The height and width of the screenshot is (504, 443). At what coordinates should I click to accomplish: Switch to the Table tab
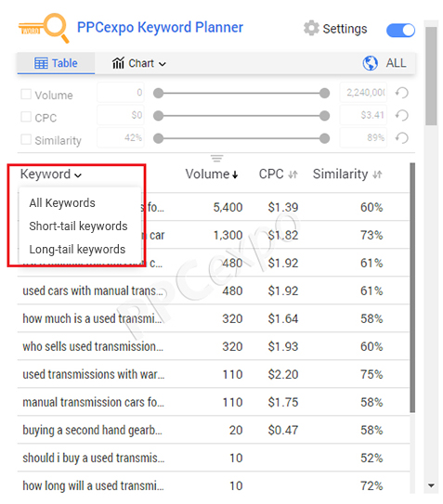(56, 63)
